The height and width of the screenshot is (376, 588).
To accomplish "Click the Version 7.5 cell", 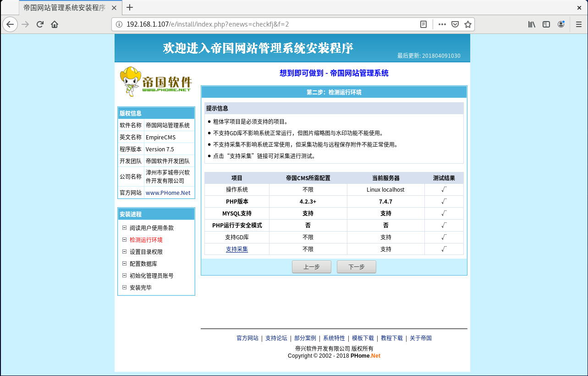I will click(169, 149).
